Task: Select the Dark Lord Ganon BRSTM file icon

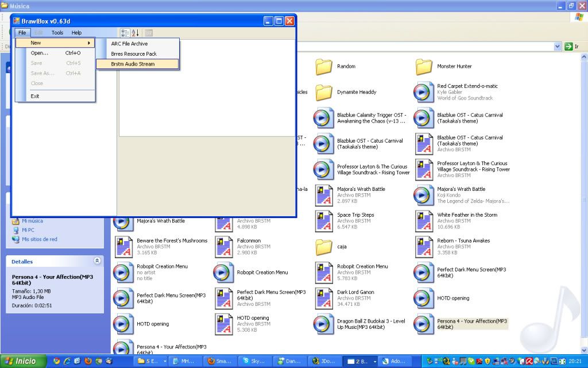Action: (x=324, y=298)
